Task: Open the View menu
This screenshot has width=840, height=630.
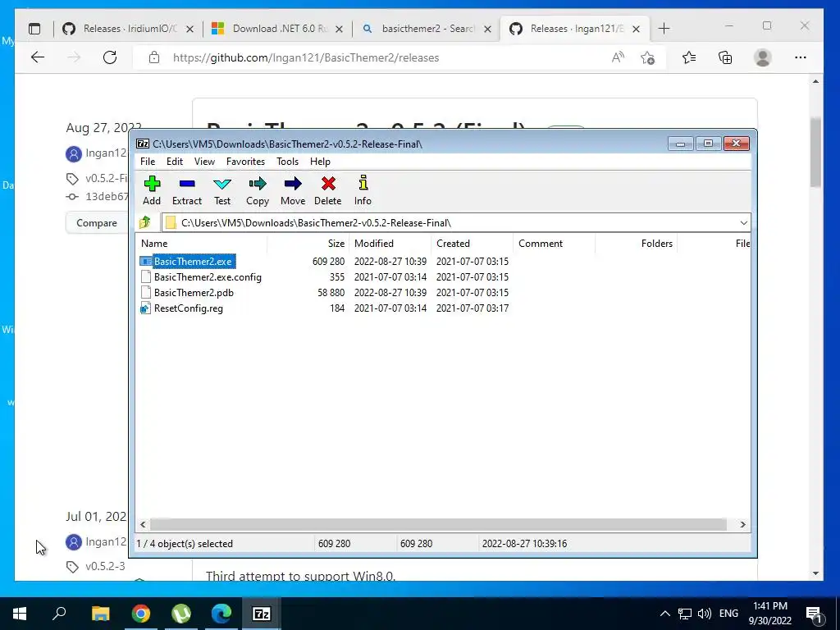Action: (204, 162)
